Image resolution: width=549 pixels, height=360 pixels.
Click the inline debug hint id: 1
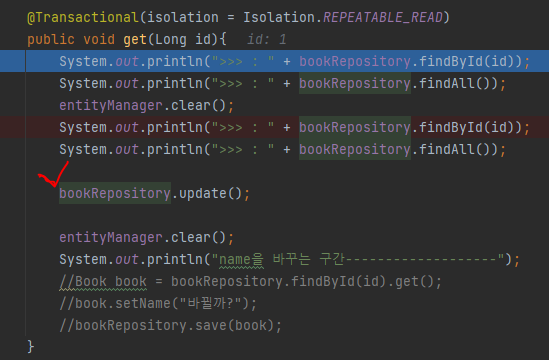pyautogui.click(x=267, y=39)
